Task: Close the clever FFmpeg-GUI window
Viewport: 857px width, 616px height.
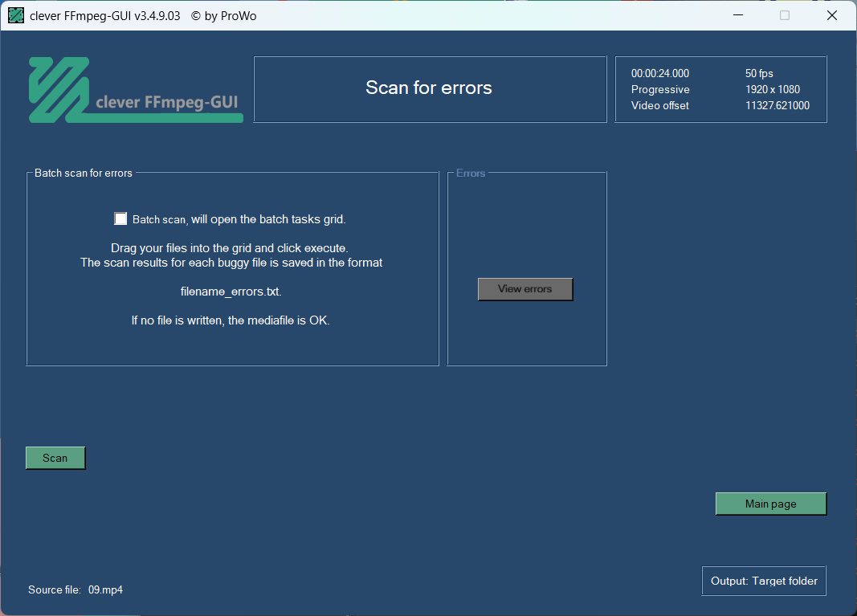Action: tap(832, 15)
